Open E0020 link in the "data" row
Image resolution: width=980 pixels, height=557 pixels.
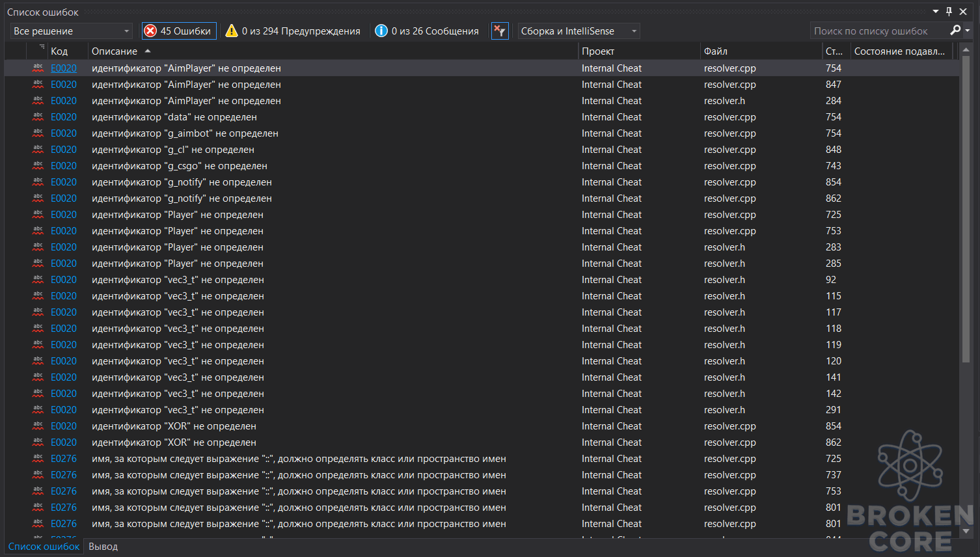(x=64, y=117)
